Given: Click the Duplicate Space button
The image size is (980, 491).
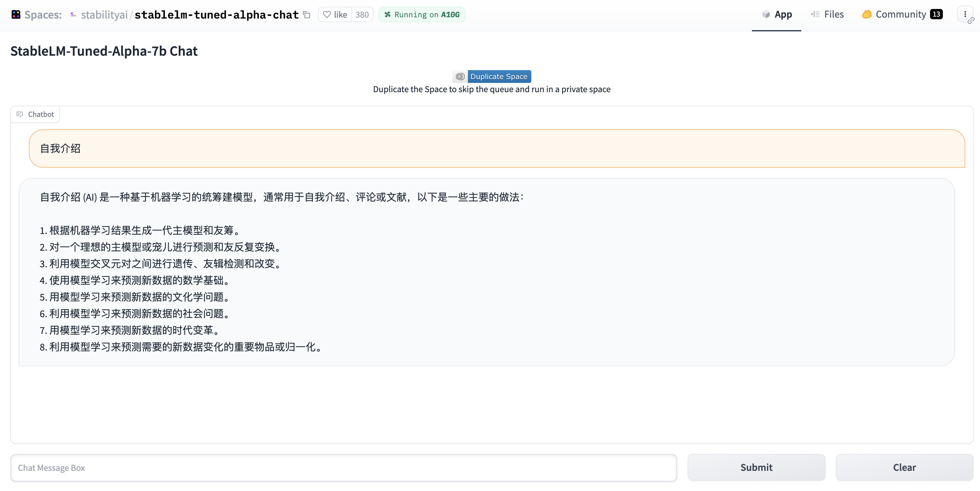Looking at the screenshot, I should 499,76.
